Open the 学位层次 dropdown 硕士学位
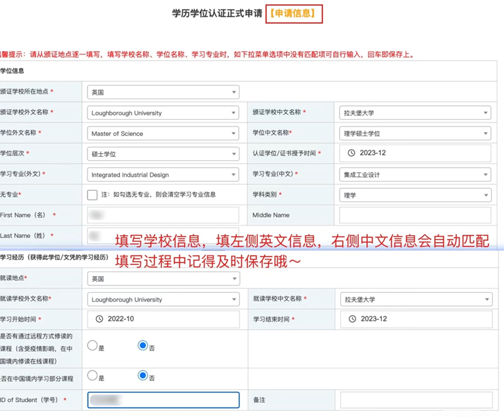Image resolution: width=504 pixels, height=420 pixels. pos(163,154)
